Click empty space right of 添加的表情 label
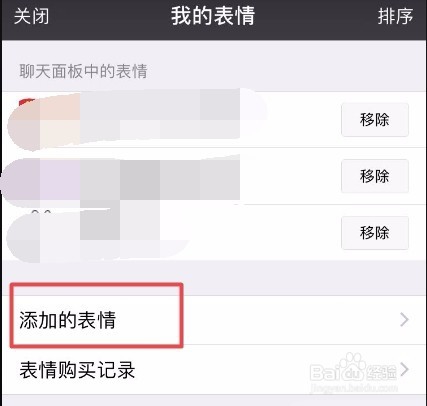 290,320
